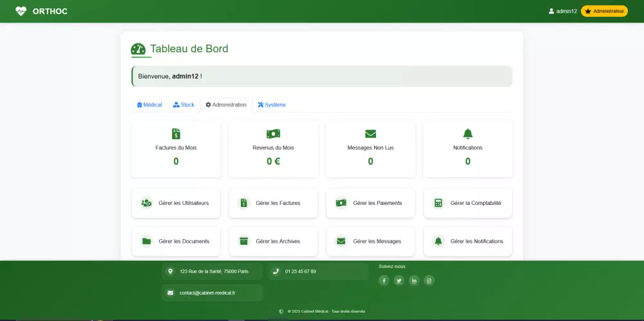Click the Bienvenue admin12 welcome banner
The image size is (644, 321).
pos(321,77)
